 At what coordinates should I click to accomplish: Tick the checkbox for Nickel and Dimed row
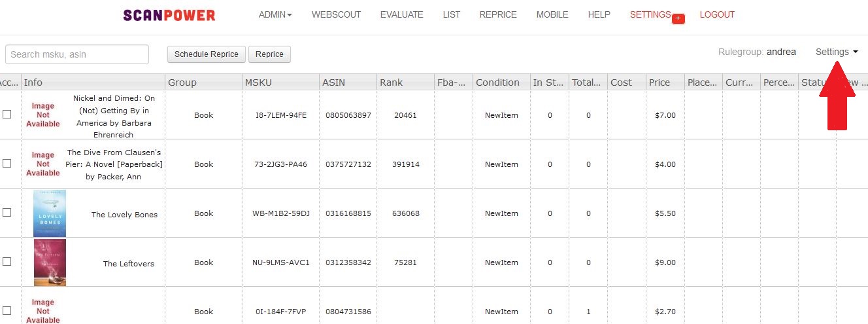click(x=7, y=114)
